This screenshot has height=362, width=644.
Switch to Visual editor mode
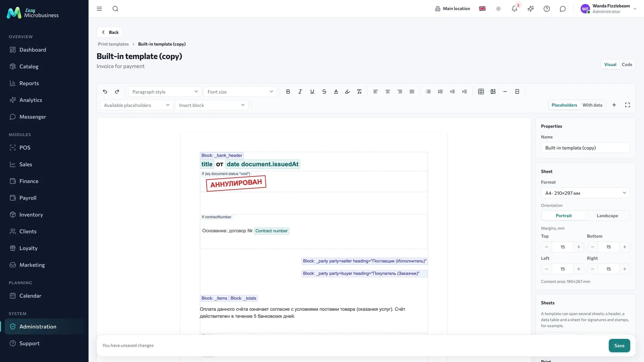pos(610,64)
